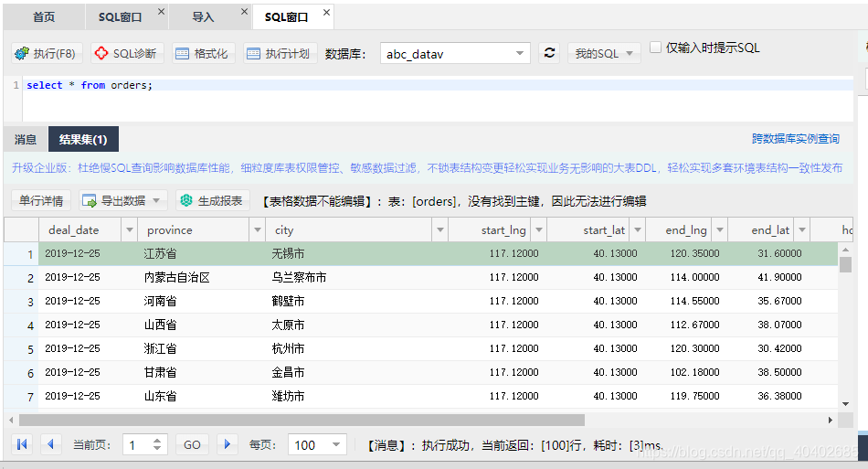
Task: Go to next page arrow
Action: (x=227, y=444)
